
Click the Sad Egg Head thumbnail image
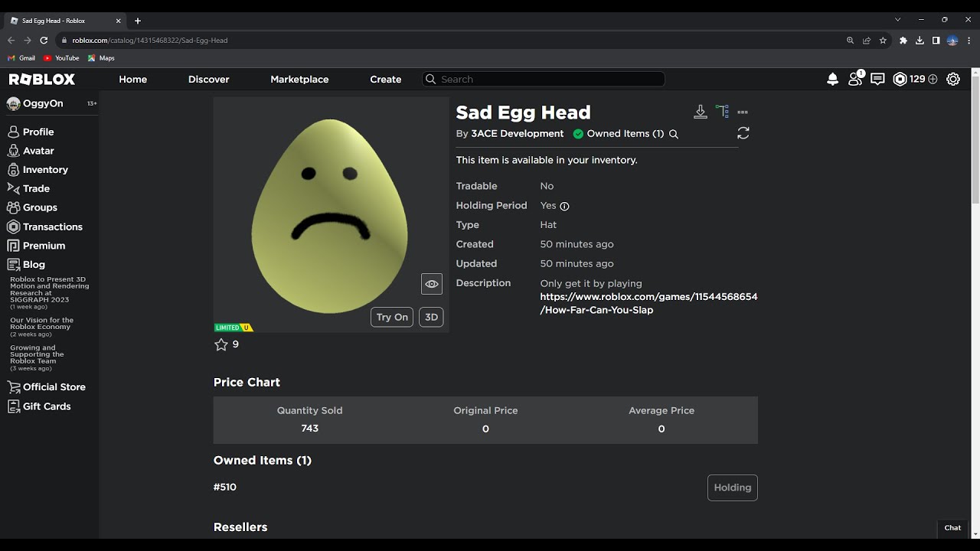pos(331,214)
